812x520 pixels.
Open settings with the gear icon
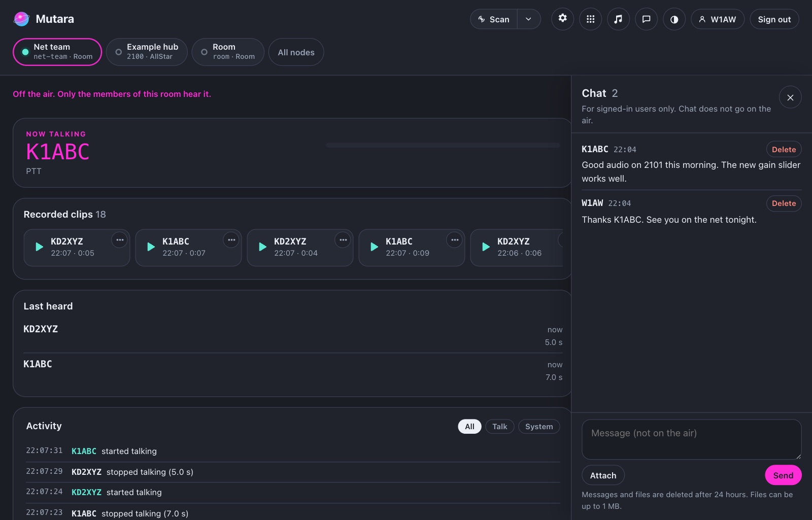(x=562, y=19)
